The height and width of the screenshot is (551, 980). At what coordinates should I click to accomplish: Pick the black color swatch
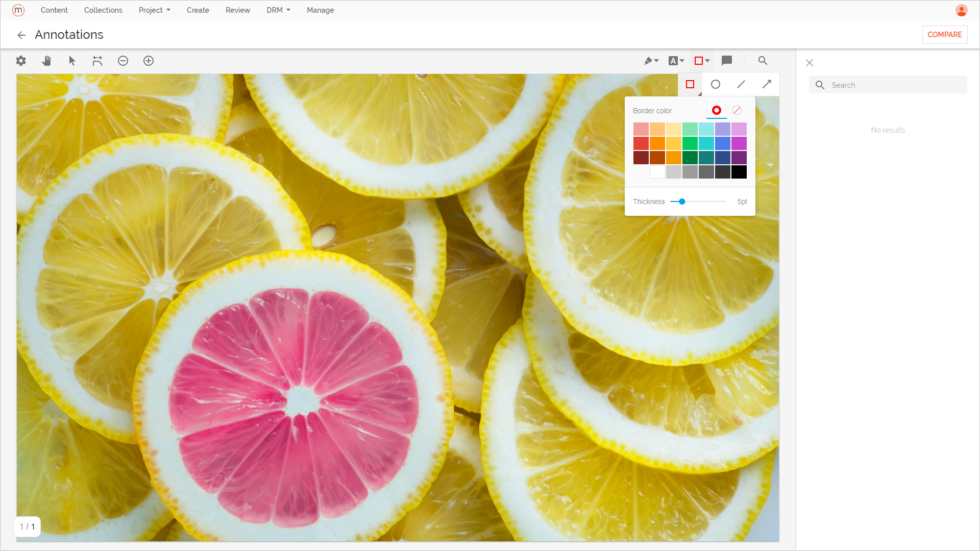[x=739, y=172]
